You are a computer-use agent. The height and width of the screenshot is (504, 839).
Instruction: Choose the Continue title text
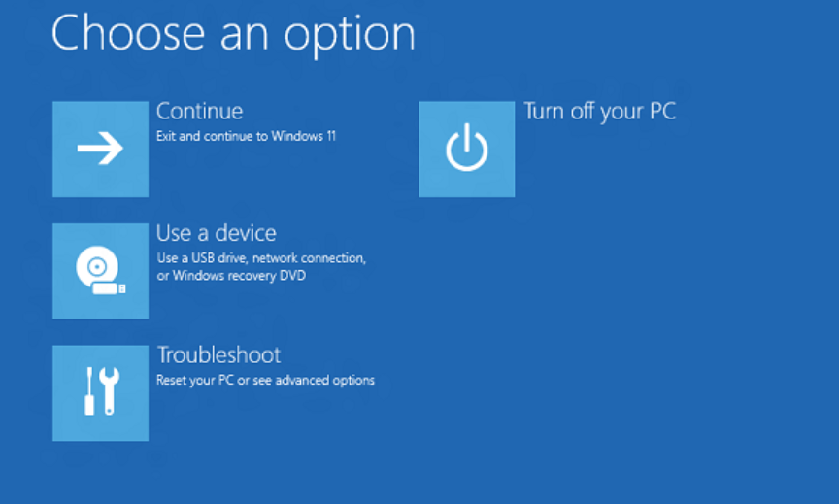(199, 111)
